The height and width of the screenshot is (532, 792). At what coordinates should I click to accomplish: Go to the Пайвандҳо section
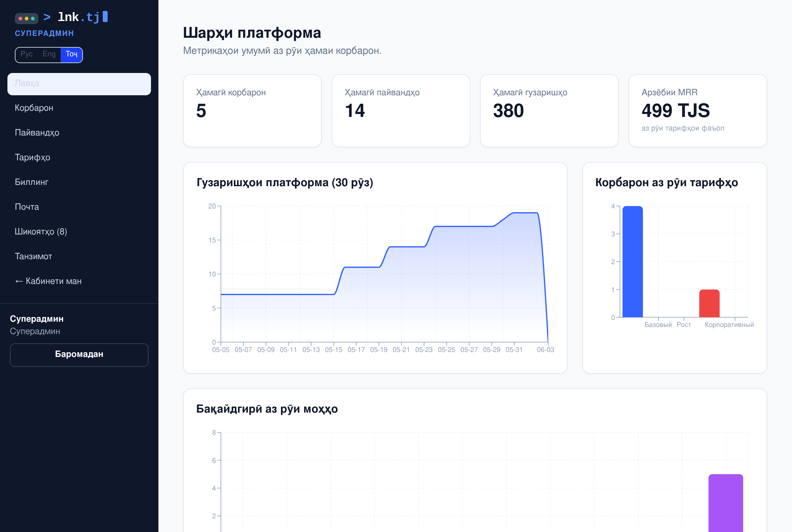tap(79, 133)
